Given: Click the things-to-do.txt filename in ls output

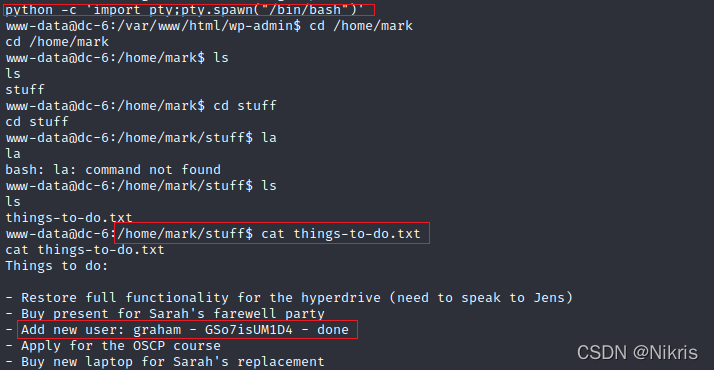Looking at the screenshot, I should pyautogui.click(x=69, y=217).
